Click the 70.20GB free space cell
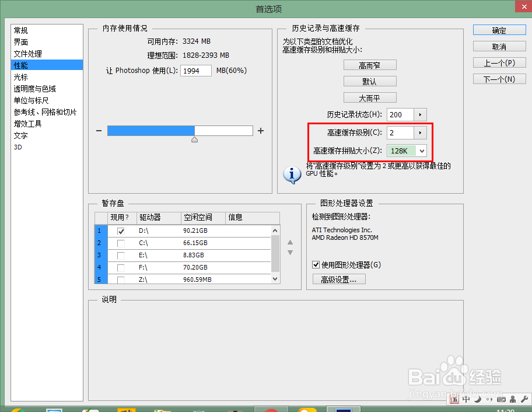The image size is (532, 412). pos(195,267)
